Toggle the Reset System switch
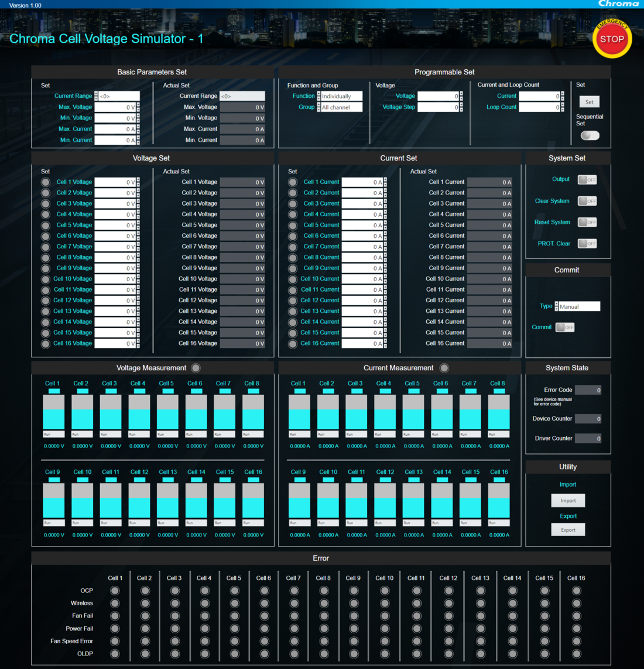 coord(587,222)
